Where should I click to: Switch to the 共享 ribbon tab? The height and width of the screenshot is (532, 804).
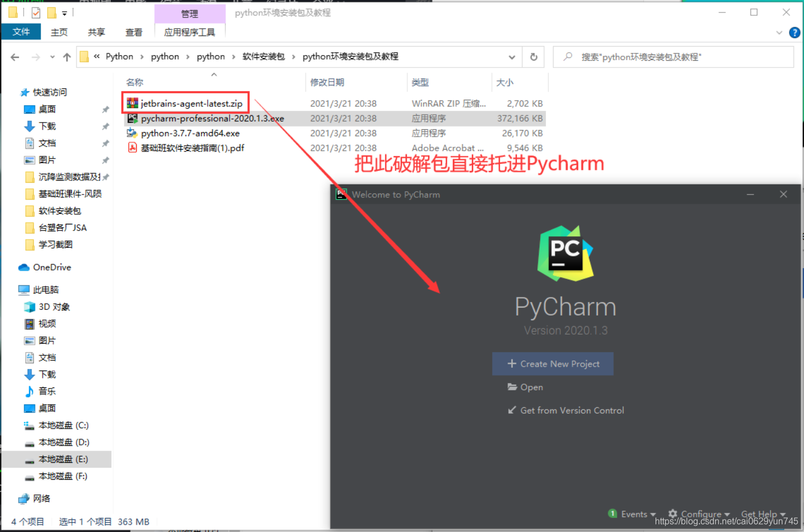(x=96, y=32)
